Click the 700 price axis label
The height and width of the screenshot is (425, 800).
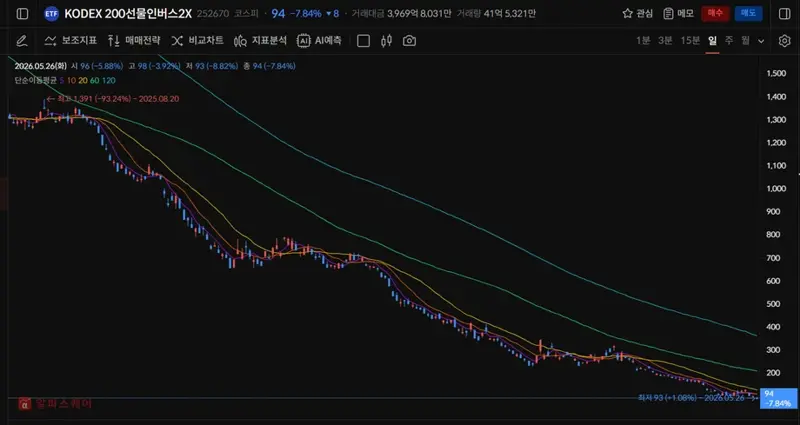pos(773,258)
